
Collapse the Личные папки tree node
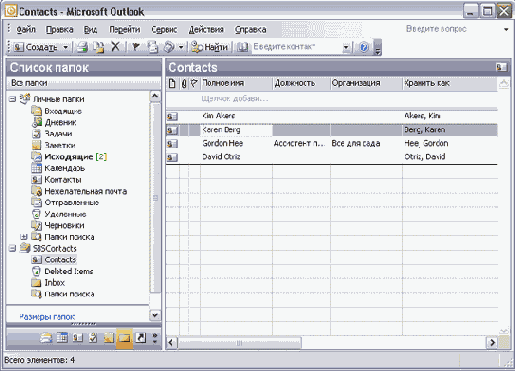click(x=12, y=99)
